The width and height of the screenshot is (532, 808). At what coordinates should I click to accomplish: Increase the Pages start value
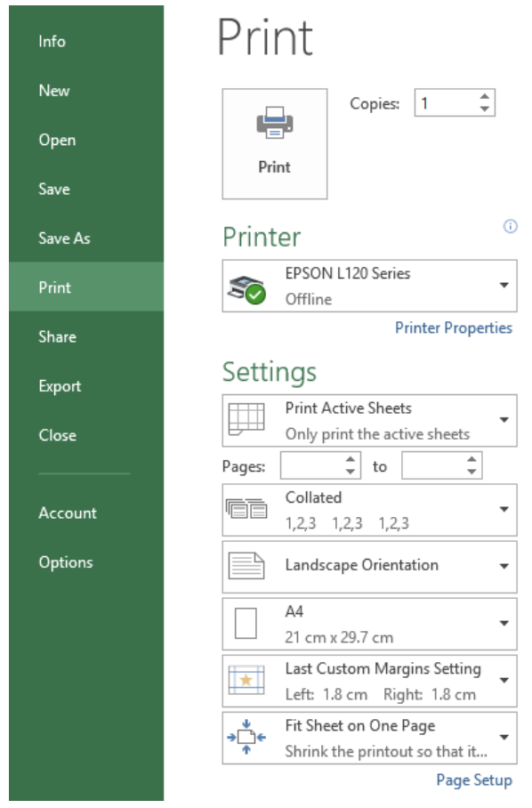(x=351, y=459)
